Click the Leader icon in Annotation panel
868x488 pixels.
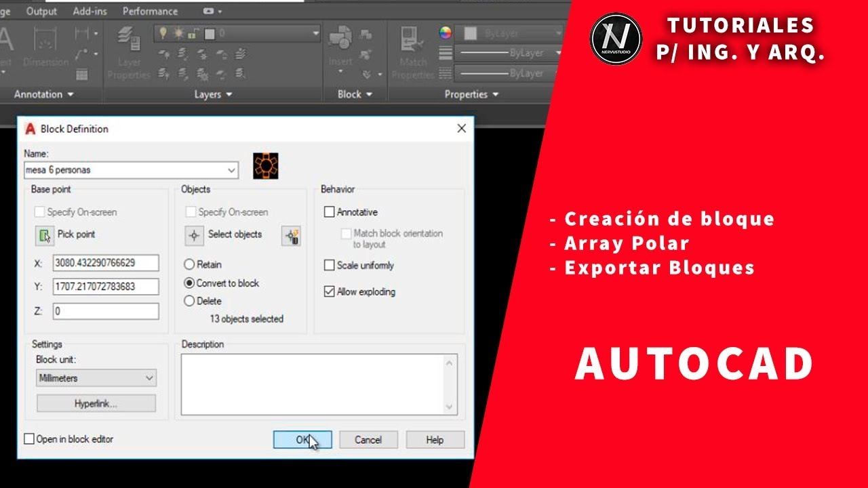(83, 54)
